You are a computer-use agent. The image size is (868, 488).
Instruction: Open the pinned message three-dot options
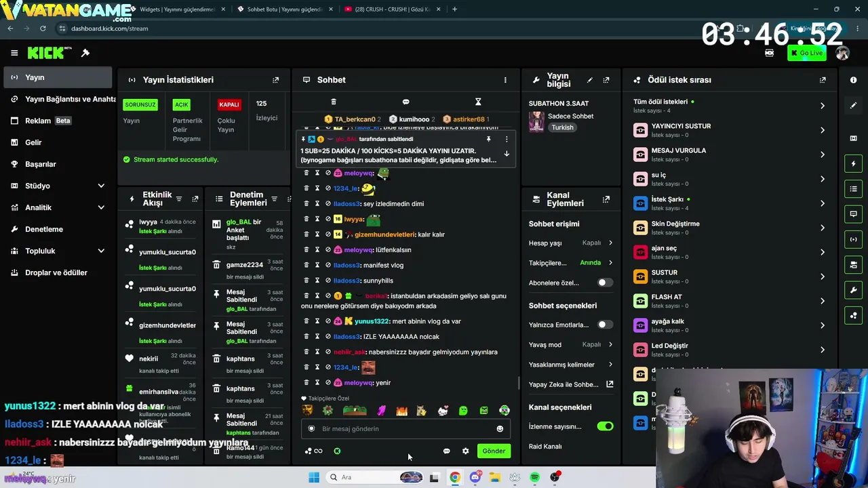506,139
